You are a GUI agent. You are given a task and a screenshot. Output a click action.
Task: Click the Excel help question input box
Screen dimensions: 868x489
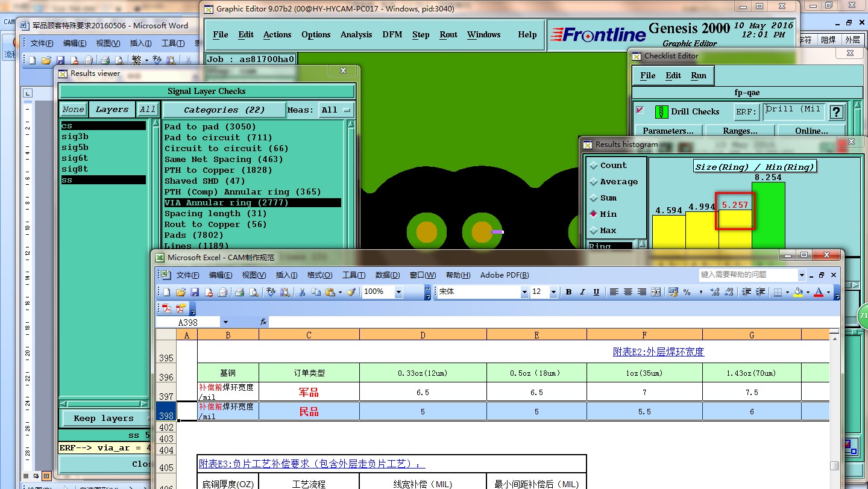(x=747, y=275)
